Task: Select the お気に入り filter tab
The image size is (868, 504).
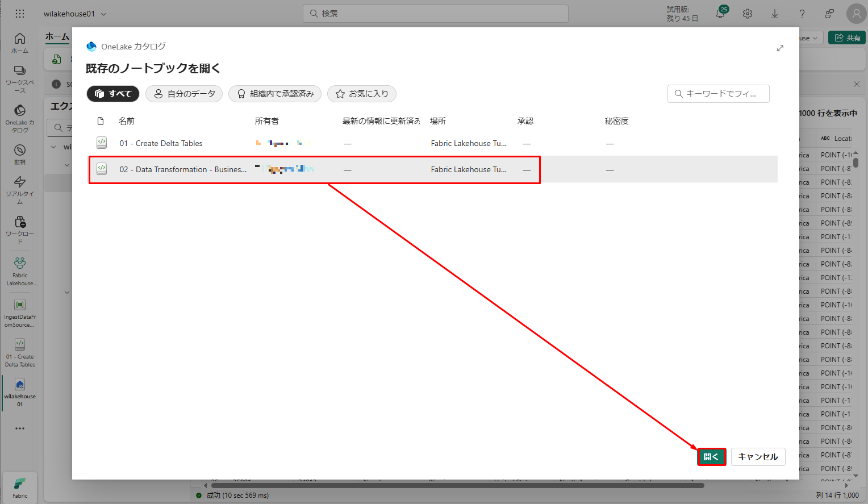Action: (362, 94)
